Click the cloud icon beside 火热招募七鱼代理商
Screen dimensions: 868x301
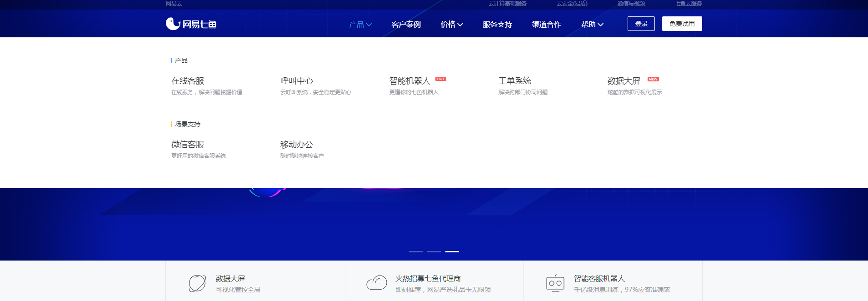pyautogui.click(x=377, y=283)
